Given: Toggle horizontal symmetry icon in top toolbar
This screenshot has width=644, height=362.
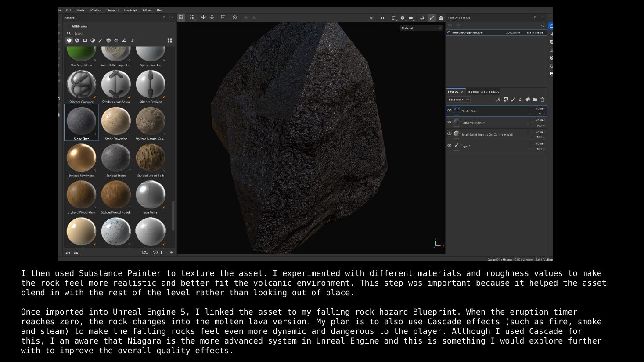Looking at the screenshot, I should (203, 18).
